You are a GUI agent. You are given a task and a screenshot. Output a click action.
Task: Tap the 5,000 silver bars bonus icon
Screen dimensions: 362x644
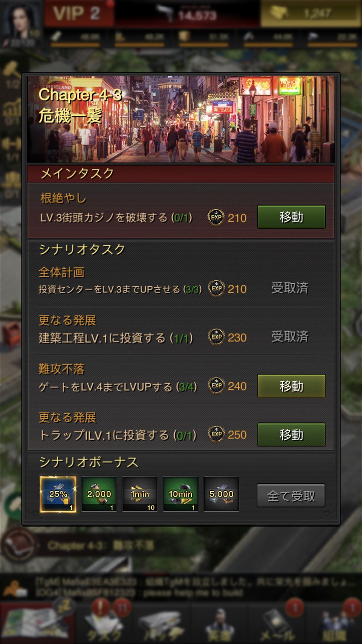tap(221, 494)
